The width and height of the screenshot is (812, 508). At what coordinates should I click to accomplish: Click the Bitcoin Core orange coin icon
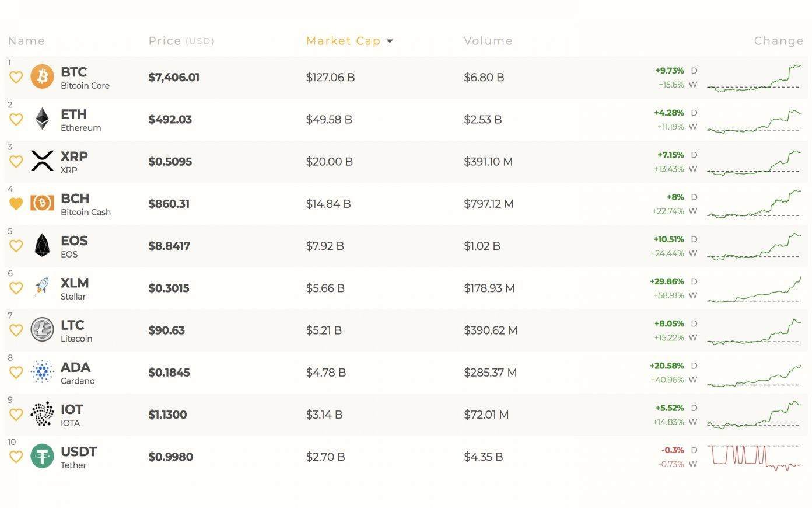[x=42, y=77]
